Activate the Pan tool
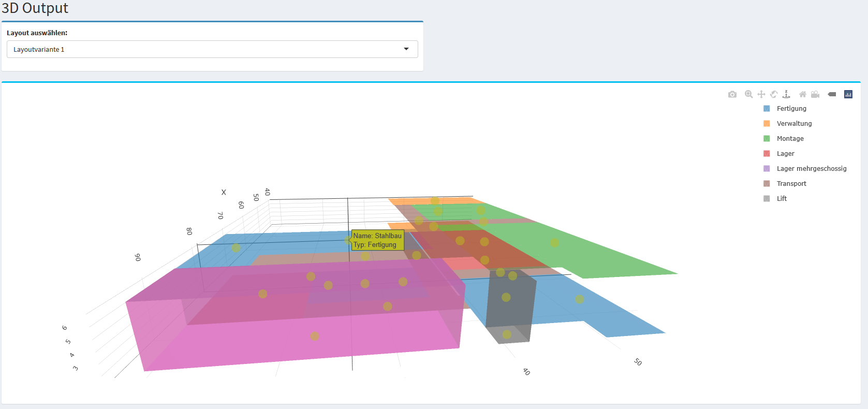Screen dimensions: 868x409 coord(761,94)
